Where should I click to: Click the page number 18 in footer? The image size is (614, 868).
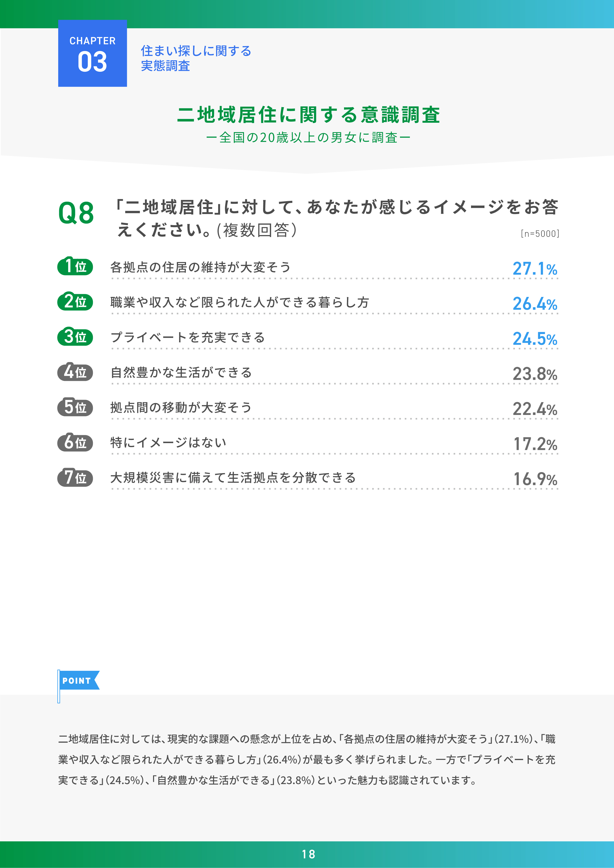(308, 854)
